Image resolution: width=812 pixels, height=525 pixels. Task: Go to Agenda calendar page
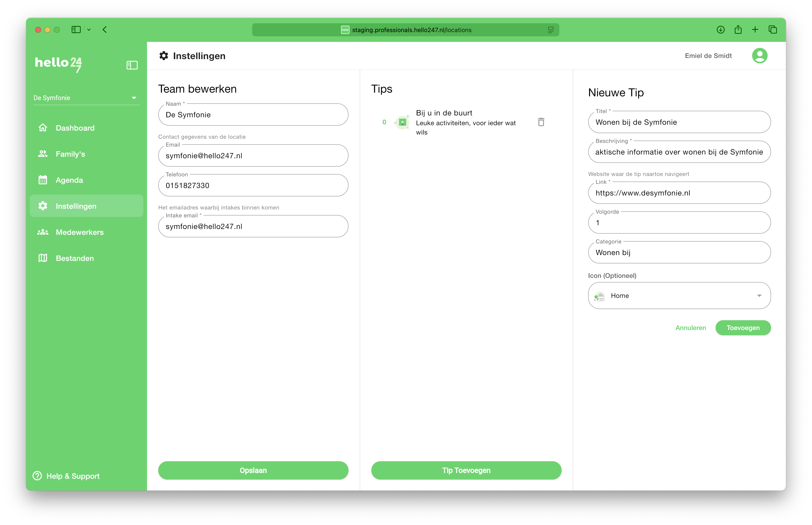(69, 180)
